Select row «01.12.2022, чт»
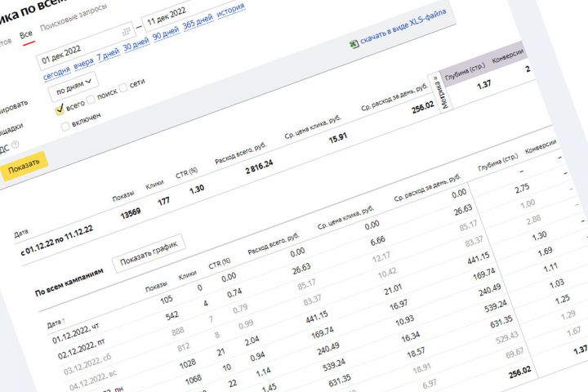The width and height of the screenshot is (588, 392). click(76, 333)
